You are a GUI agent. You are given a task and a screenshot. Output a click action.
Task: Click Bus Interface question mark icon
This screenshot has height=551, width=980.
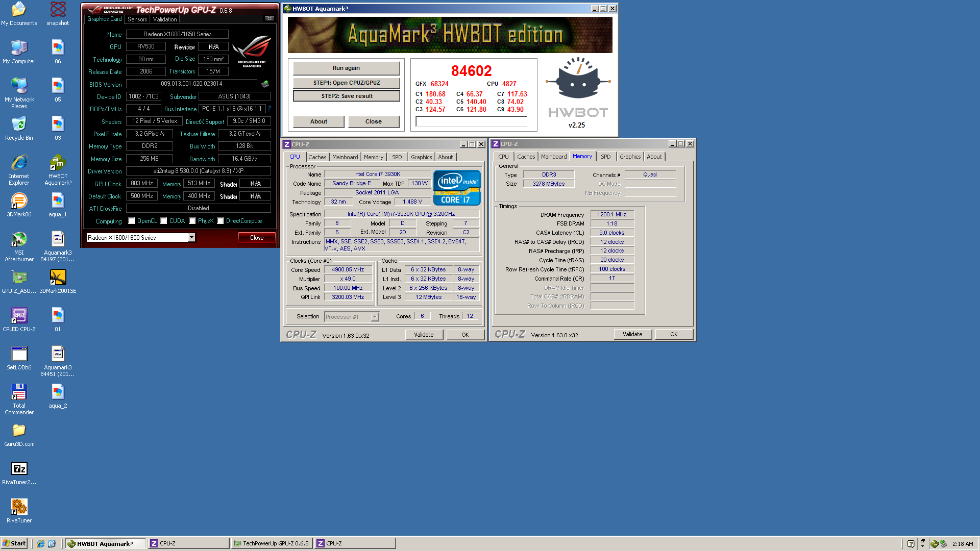click(x=269, y=109)
